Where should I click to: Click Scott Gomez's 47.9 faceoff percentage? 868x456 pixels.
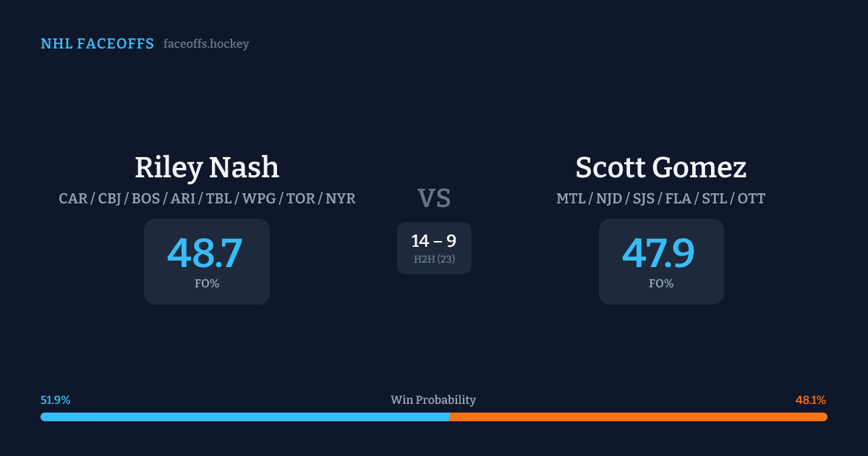click(659, 253)
